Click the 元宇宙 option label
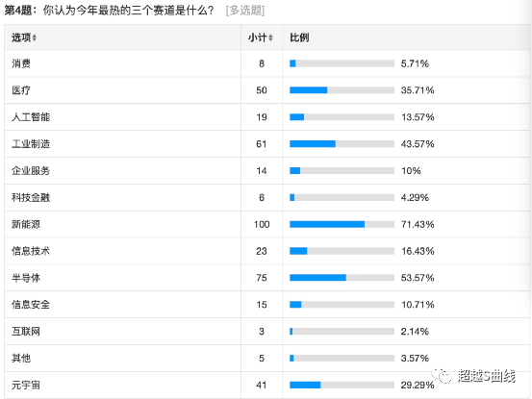The height and width of the screenshot is (399, 532). click(26, 386)
